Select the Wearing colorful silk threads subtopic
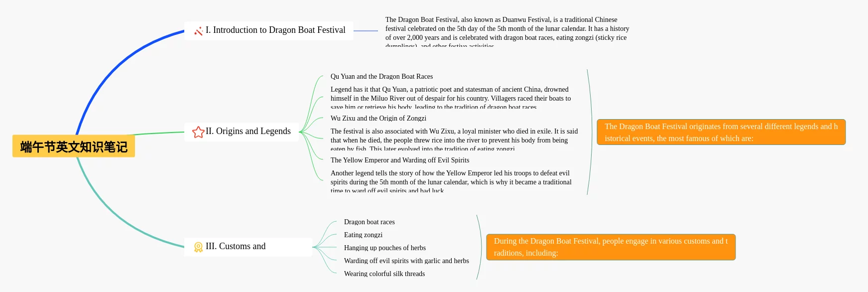This screenshot has height=292, width=868. [384, 274]
